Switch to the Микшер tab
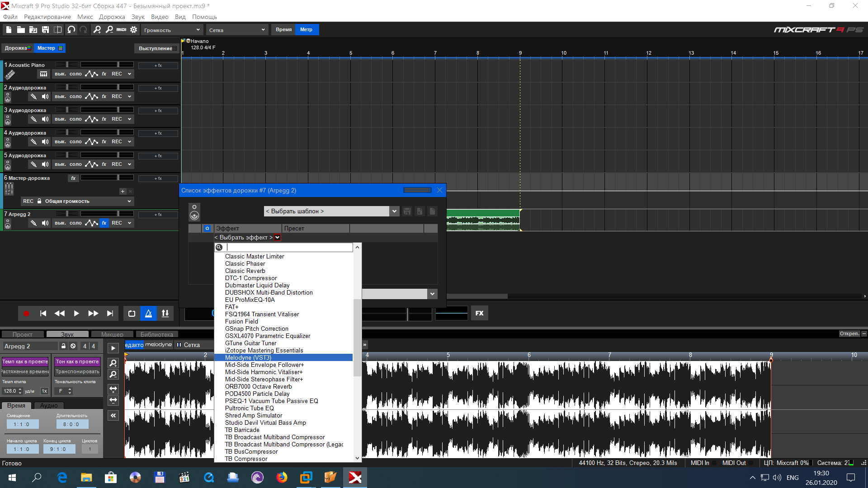This screenshot has height=488, width=868. point(112,334)
